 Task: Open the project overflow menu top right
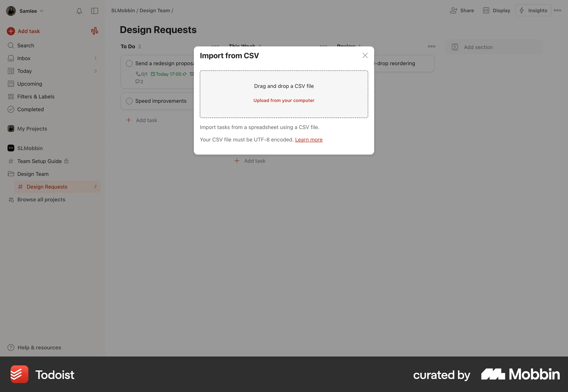pos(558,10)
